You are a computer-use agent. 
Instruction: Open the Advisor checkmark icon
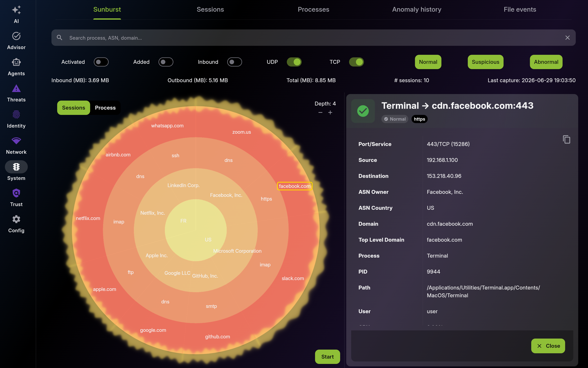[16, 36]
